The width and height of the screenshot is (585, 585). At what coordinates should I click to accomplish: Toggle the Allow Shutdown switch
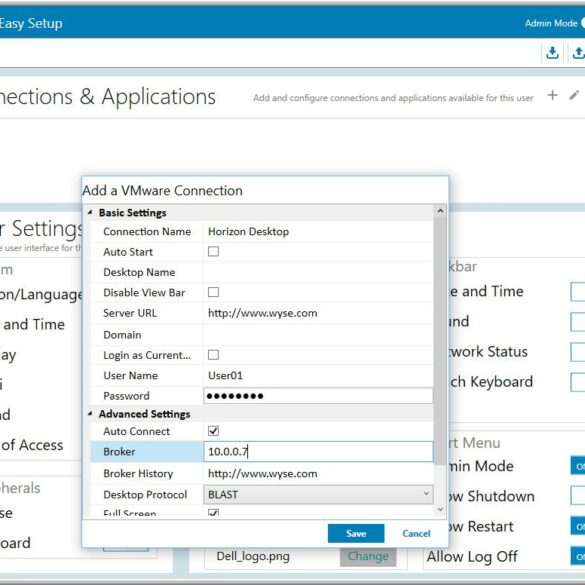[x=578, y=496]
